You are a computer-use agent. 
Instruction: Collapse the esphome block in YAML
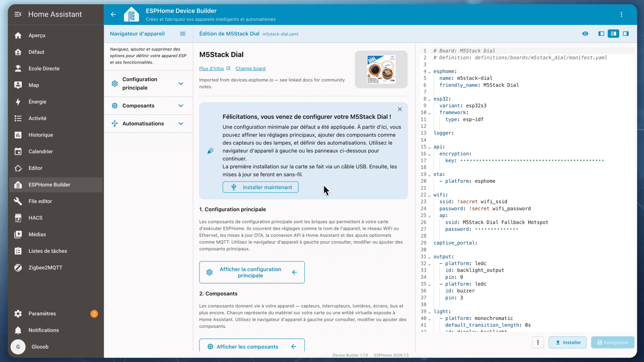coord(429,72)
